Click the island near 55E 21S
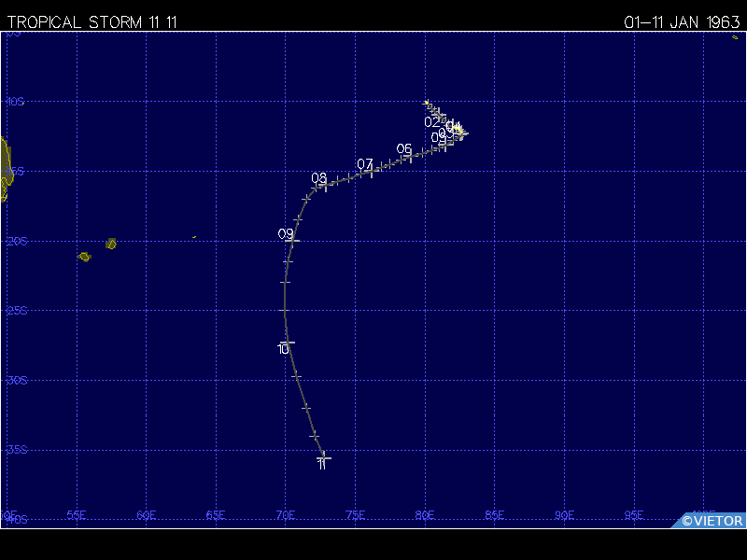This screenshot has height=560, width=747. [x=84, y=257]
